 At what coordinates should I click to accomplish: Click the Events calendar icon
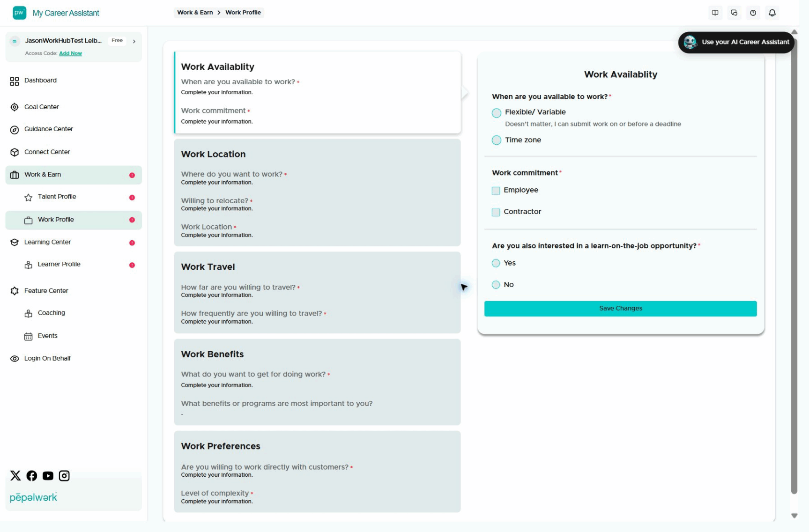click(29, 336)
